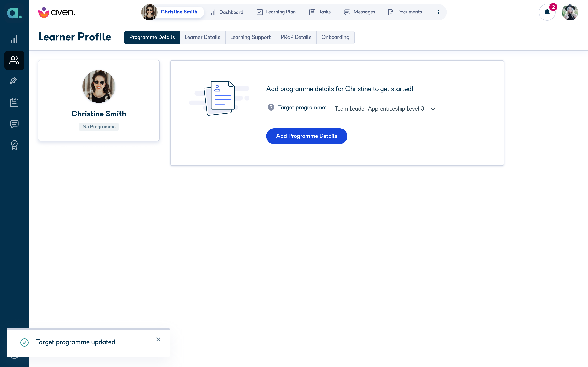Open Documents in the top navigation
The height and width of the screenshot is (367, 588).
click(x=405, y=12)
